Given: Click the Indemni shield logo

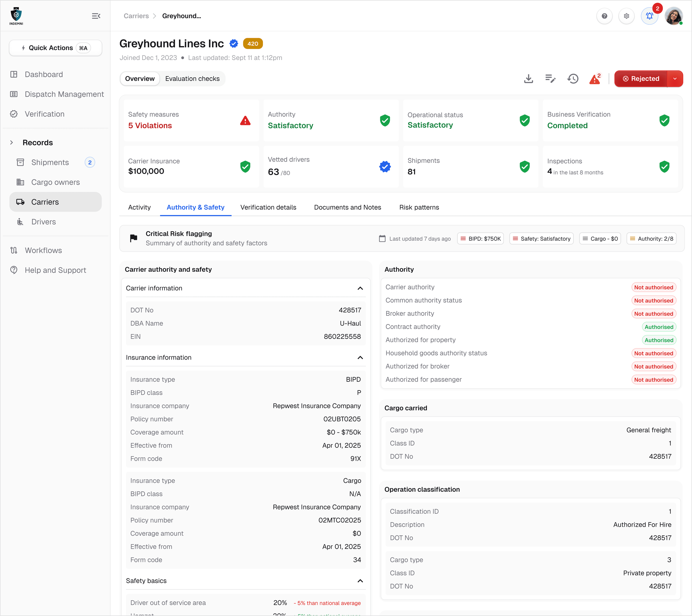Looking at the screenshot, I should tap(16, 16).
